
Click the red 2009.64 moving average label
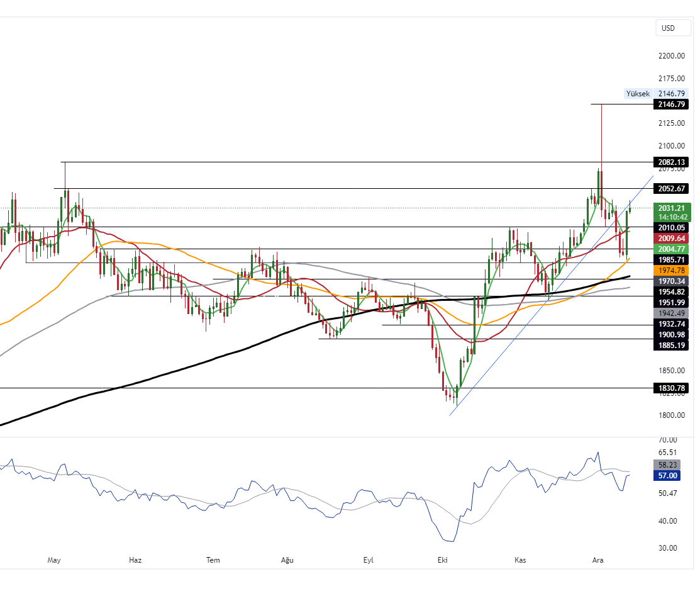tap(671, 239)
